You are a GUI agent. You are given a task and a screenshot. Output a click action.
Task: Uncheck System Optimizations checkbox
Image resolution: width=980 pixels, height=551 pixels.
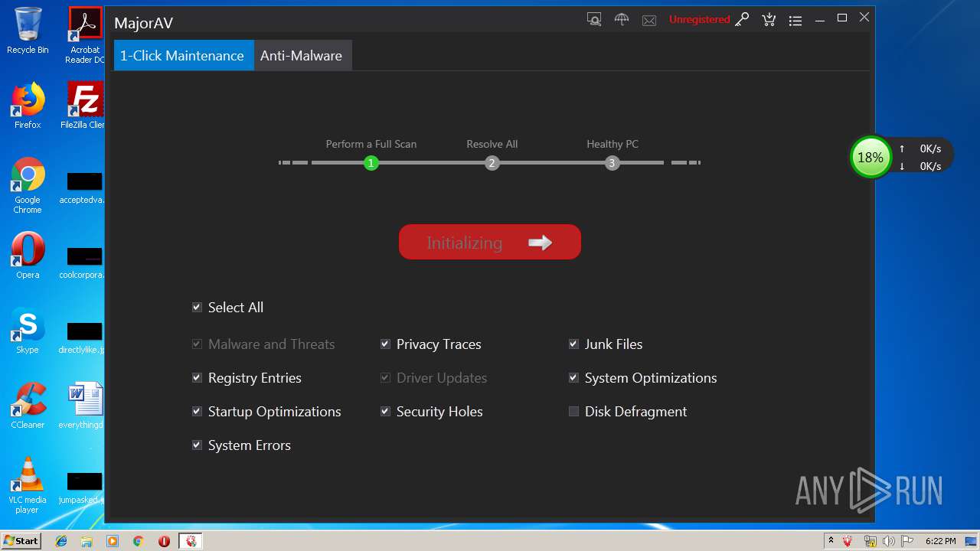tap(573, 378)
